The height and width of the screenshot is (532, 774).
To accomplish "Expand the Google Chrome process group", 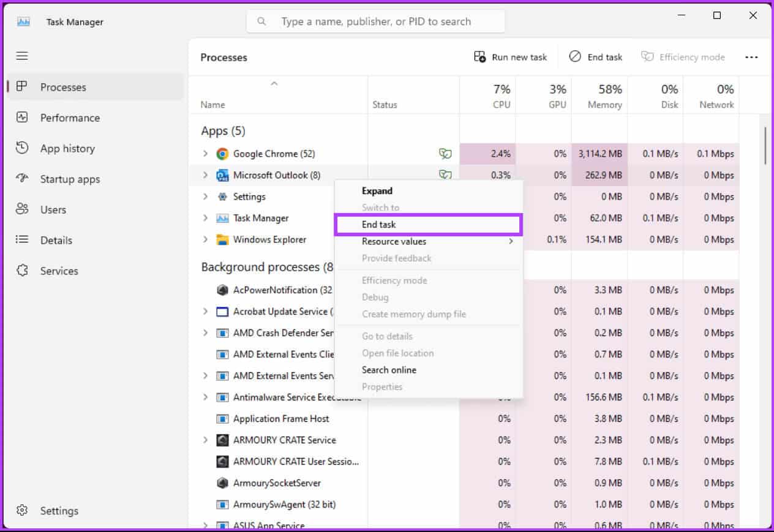I will tap(205, 154).
